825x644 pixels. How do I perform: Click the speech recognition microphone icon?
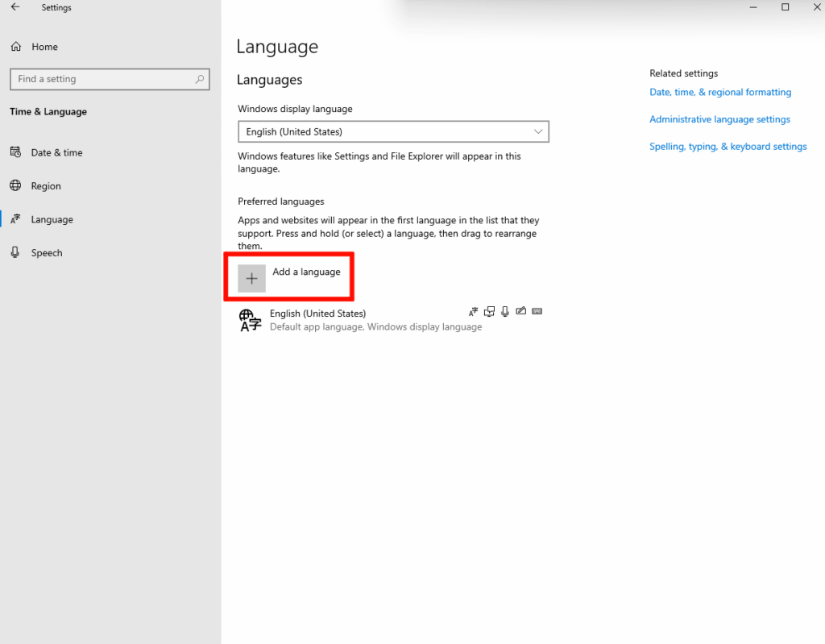click(x=505, y=311)
